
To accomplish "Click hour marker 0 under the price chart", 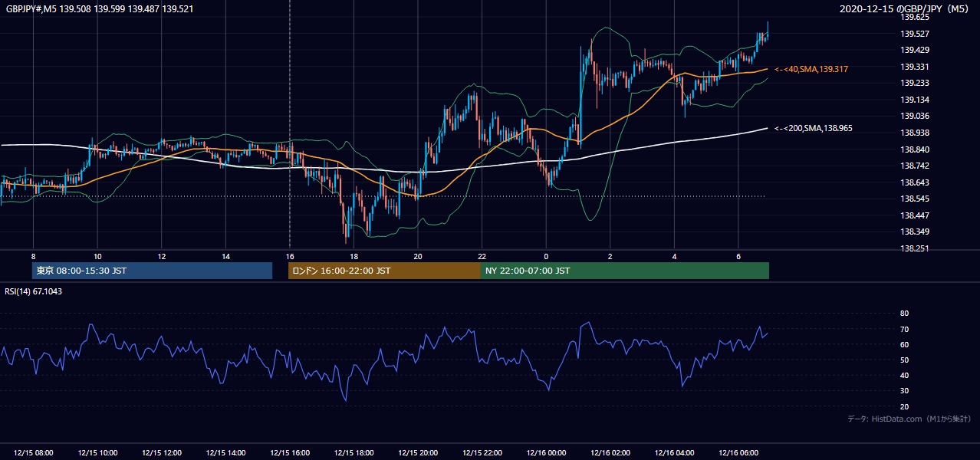I will click(546, 256).
